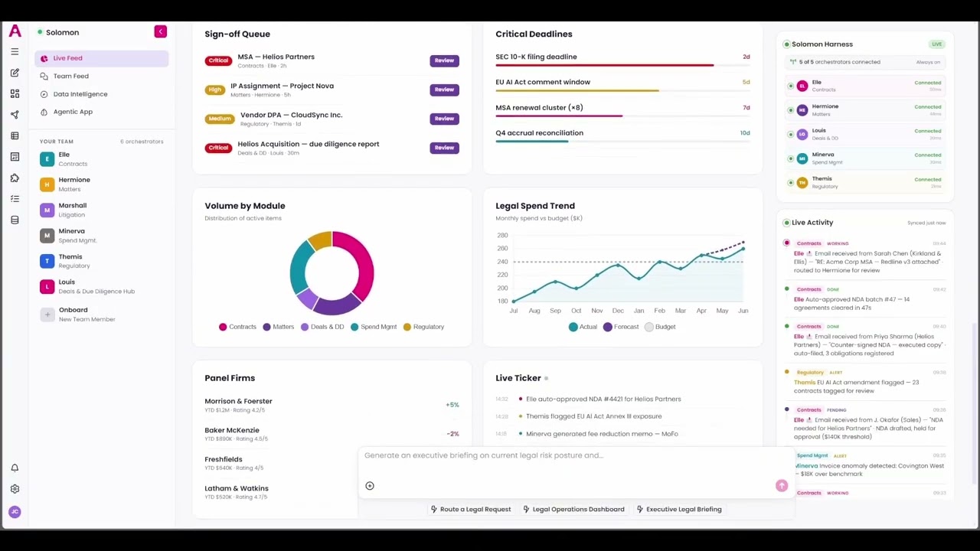The height and width of the screenshot is (551, 980).
Task: Click the form layout icon in rail
Action: click(x=15, y=157)
